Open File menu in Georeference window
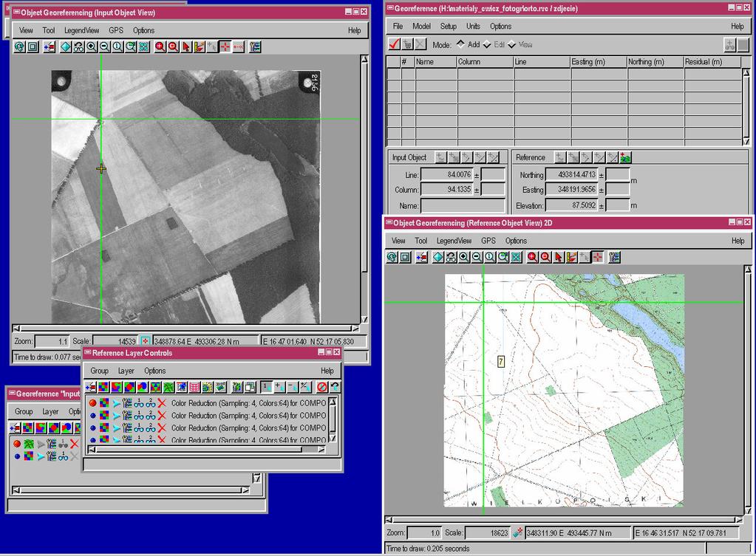Image resolution: width=756 pixels, height=556 pixels. coord(398,26)
